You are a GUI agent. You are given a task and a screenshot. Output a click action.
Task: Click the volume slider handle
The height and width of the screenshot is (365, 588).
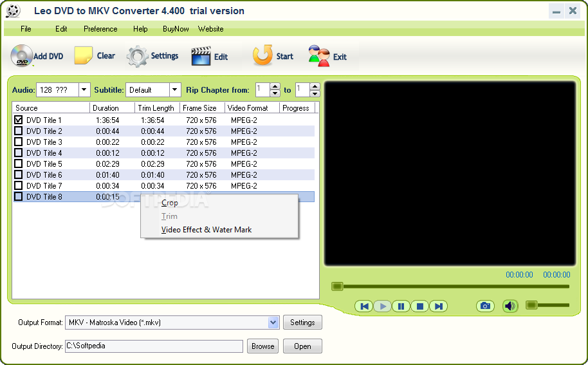(531, 305)
